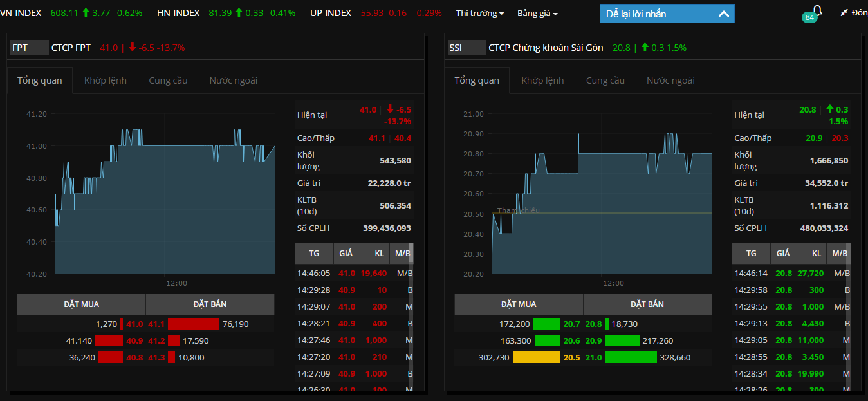The image size is (868, 401).
Task: Click FPT 'Giá trị' value 22,228.0 tr
Action: [x=389, y=183]
